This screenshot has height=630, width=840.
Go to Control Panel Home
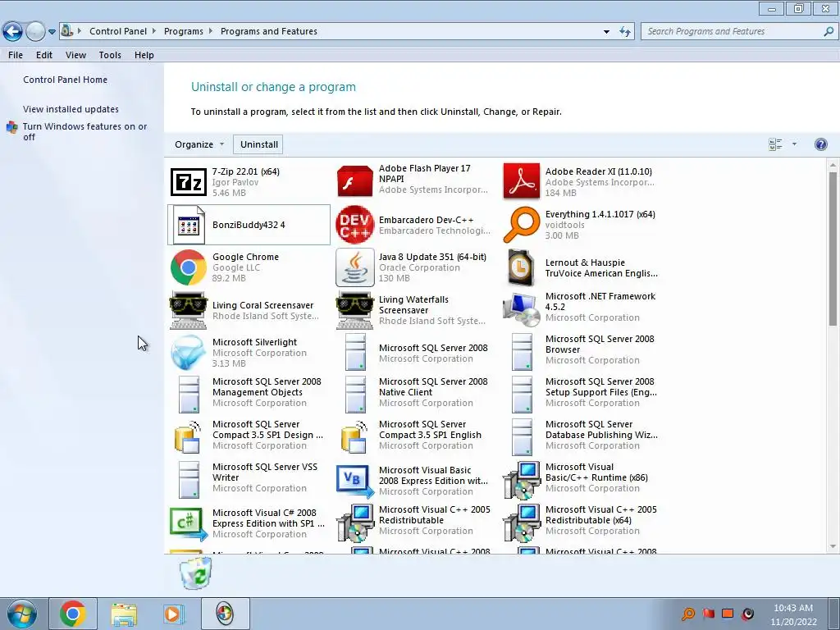click(x=66, y=80)
